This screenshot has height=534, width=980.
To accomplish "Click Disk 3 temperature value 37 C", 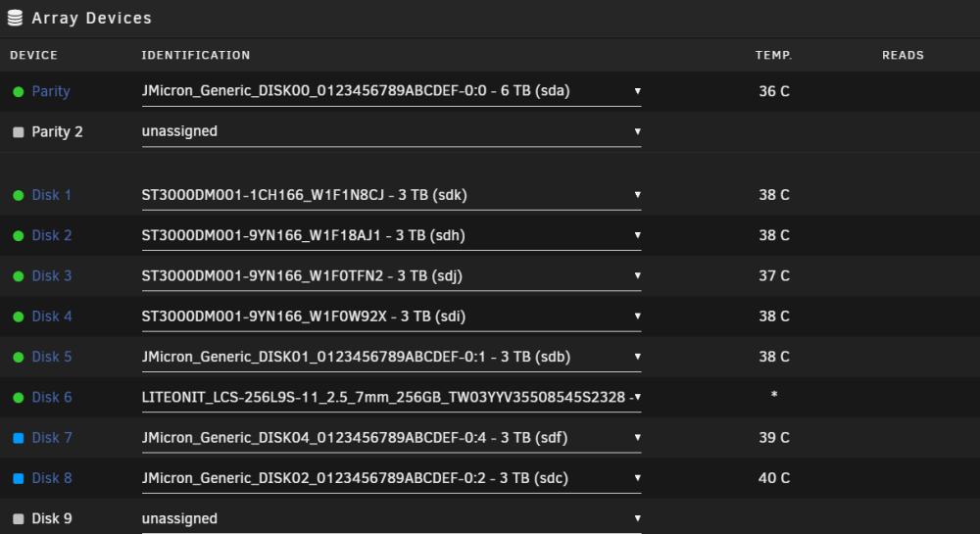I will pyautogui.click(x=774, y=275).
